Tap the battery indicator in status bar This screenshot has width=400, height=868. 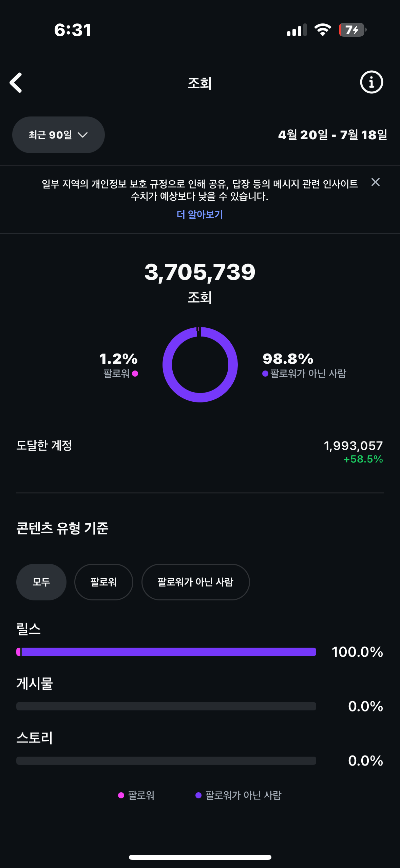click(x=352, y=30)
